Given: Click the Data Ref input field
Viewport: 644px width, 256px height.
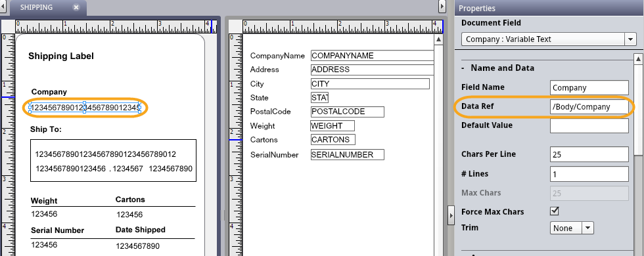Looking at the screenshot, I should 589,106.
